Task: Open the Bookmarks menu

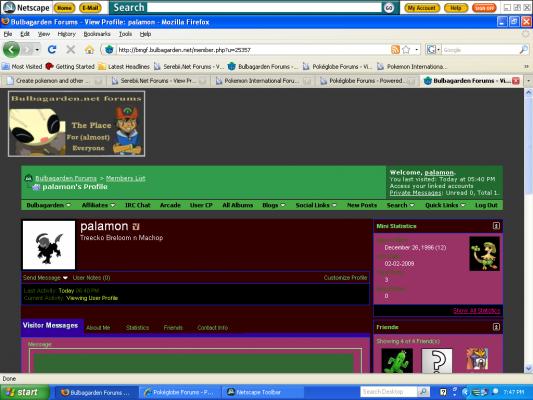Action: 97,34
